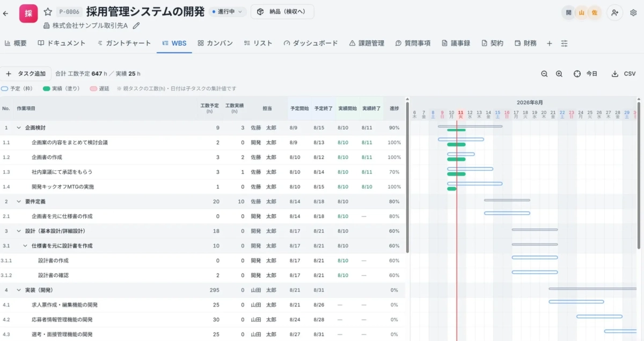Select task 選考・面接管理機能の開発
The width and height of the screenshot is (644, 341).
62,334
